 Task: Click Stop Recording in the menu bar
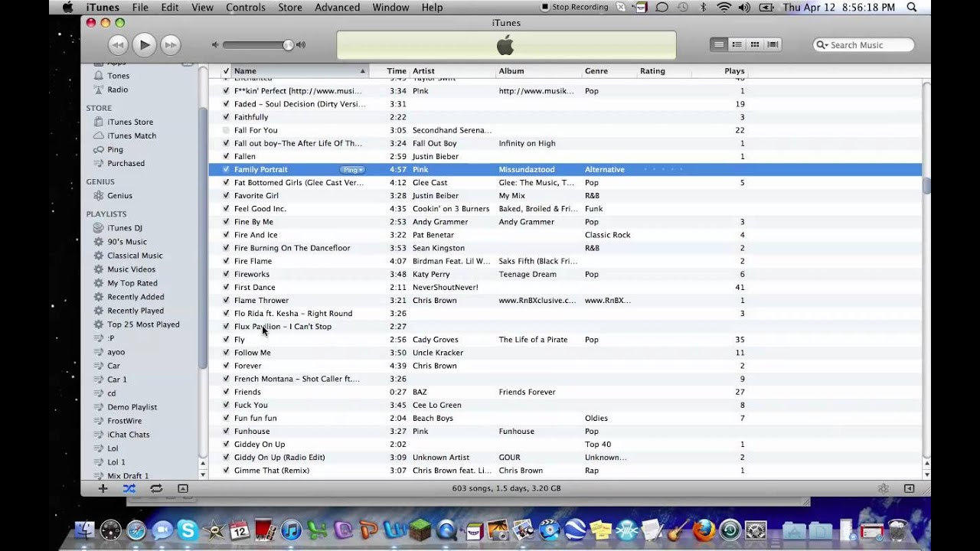[x=575, y=8]
